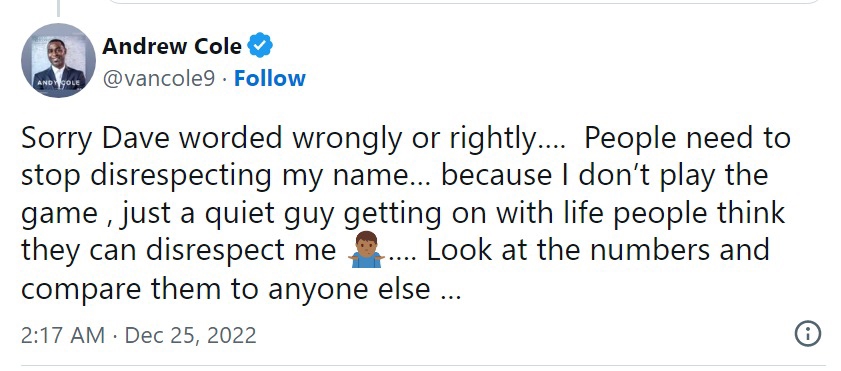Click the card border above the tweet
This screenshot has width=841, height=371.
point(464,3)
